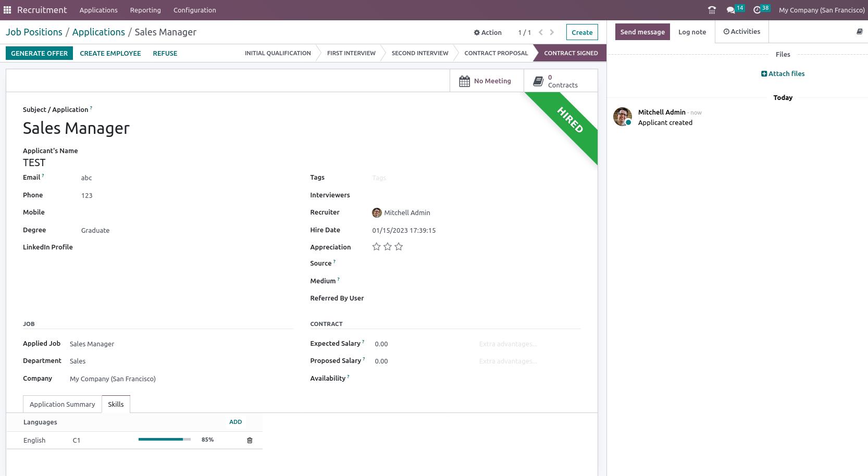This screenshot has width=868, height=476.
Task: Set appreciation to third star
Action: [x=399, y=247]
